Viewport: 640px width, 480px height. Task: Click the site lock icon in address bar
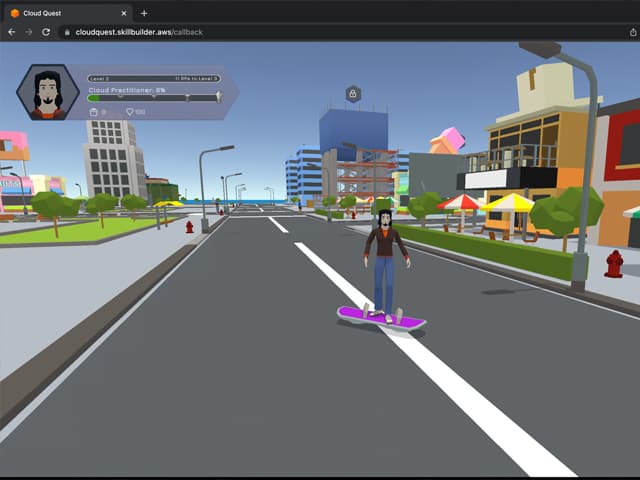point(67,32)
